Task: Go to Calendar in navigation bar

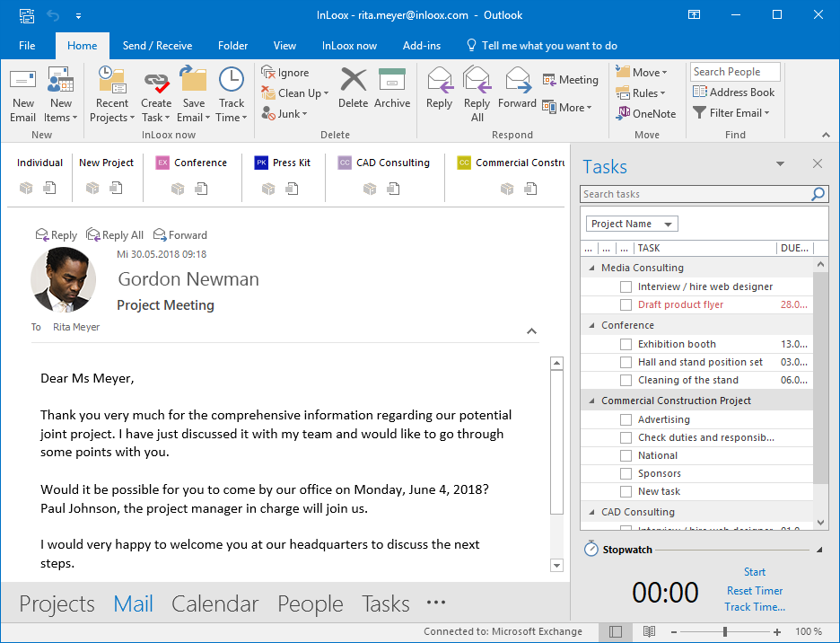Action: pos(214,603)
